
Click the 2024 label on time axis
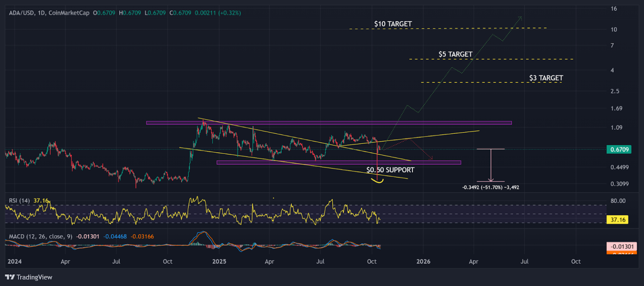[x=14, y=261]
